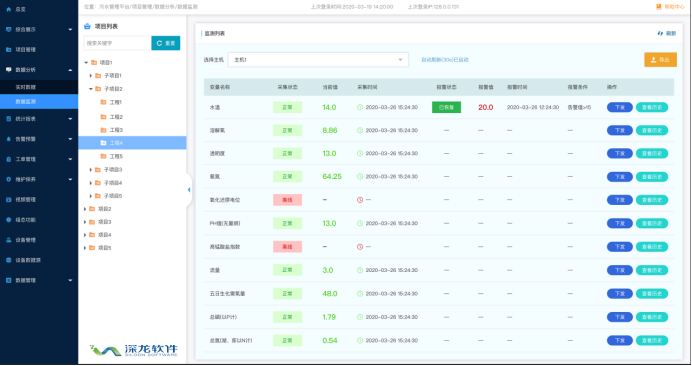Select 子项目4 in project tree
The width and height of the screenshot is (692, 366).
point(113,183)
